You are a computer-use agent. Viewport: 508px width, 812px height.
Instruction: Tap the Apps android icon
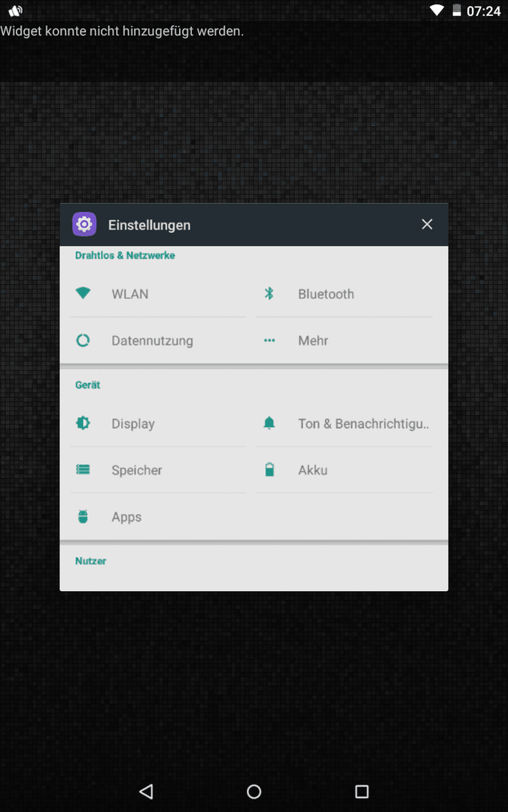(83, 517)
